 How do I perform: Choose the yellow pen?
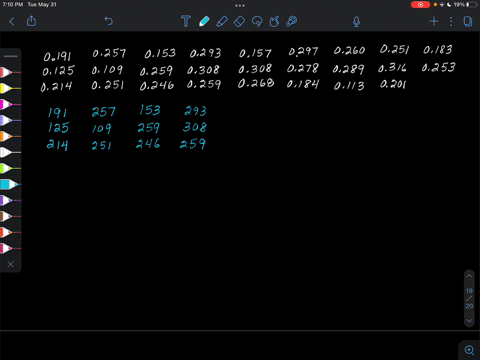(x=10, y=88)
